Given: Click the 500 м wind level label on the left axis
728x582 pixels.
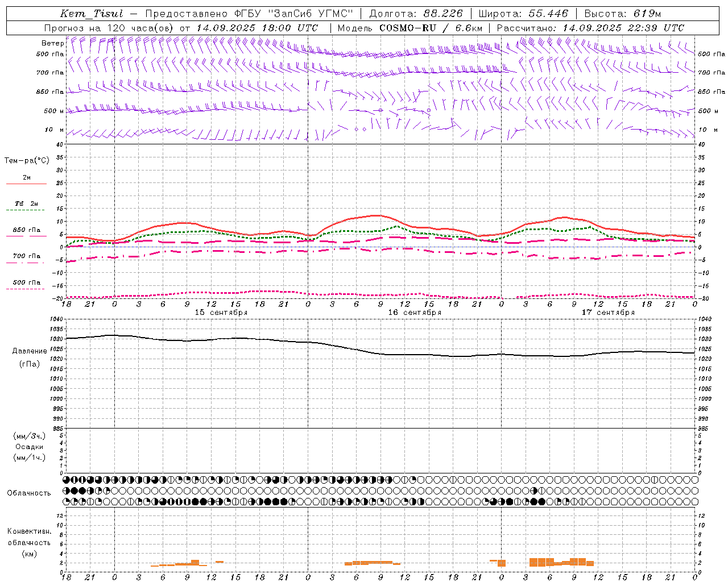Looking at the screenshot, I should 54,111.
